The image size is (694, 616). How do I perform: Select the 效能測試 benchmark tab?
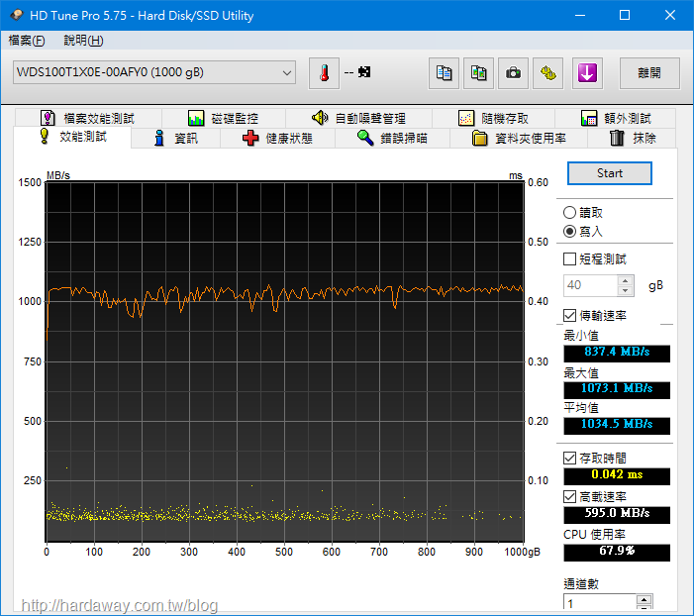click(72, 137)
